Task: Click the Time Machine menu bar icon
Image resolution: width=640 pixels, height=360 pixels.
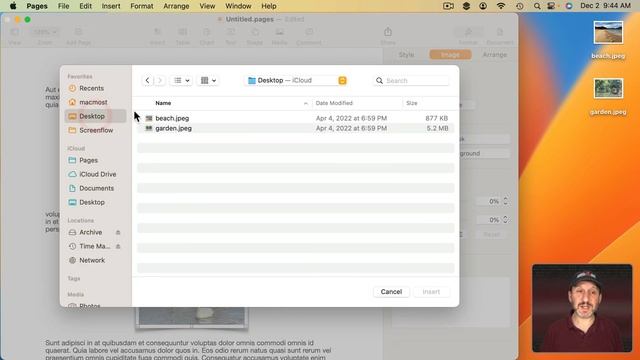Action: click(x=519, y=6)
